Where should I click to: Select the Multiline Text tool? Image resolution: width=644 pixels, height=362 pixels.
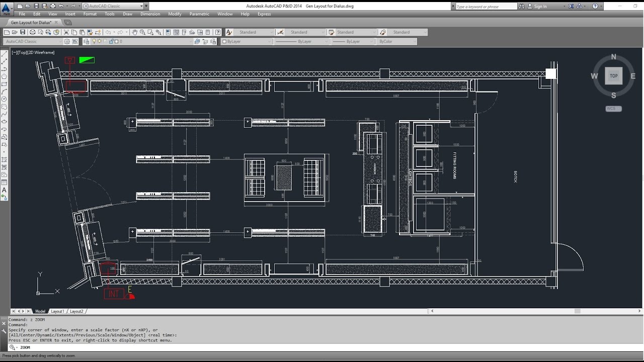point(5,190)
